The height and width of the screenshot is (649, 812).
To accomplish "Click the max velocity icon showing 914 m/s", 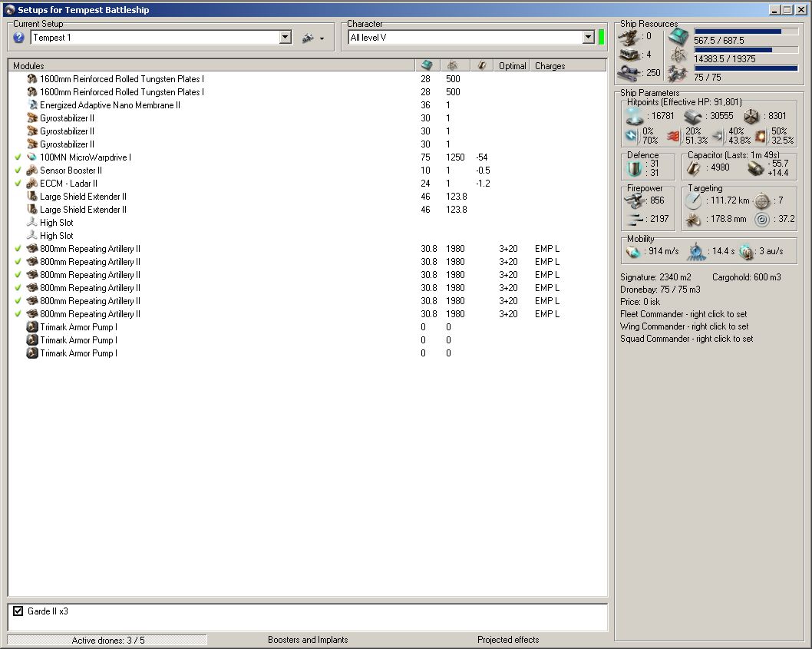I will point(633,251).
